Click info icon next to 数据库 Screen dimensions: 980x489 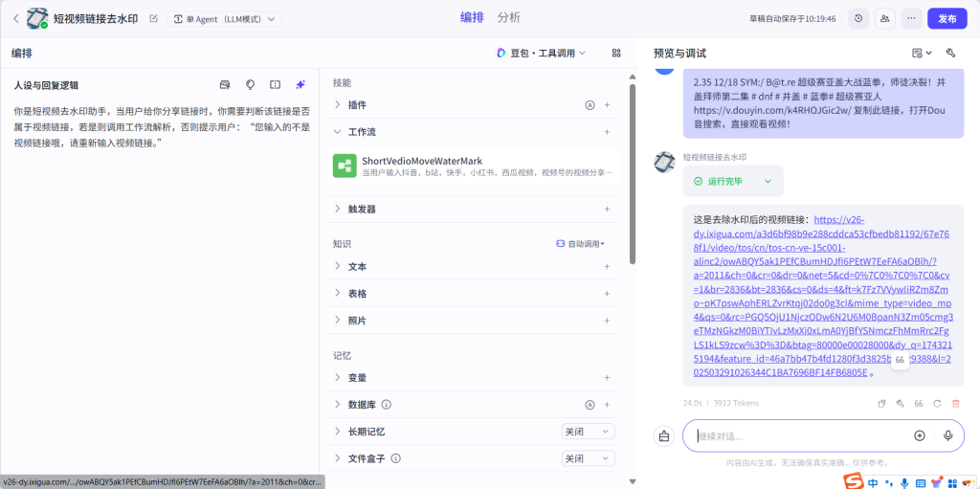(387, 405)
